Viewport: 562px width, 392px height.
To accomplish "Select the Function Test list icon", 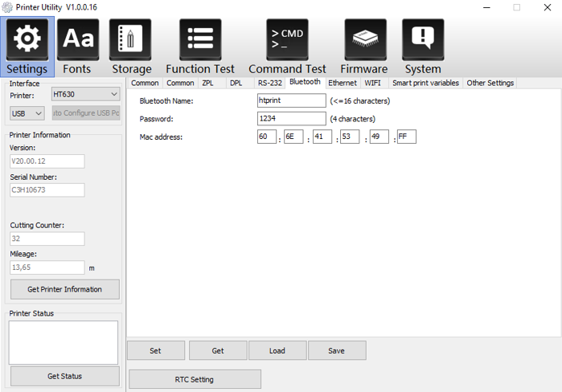I will pos(199,39).
